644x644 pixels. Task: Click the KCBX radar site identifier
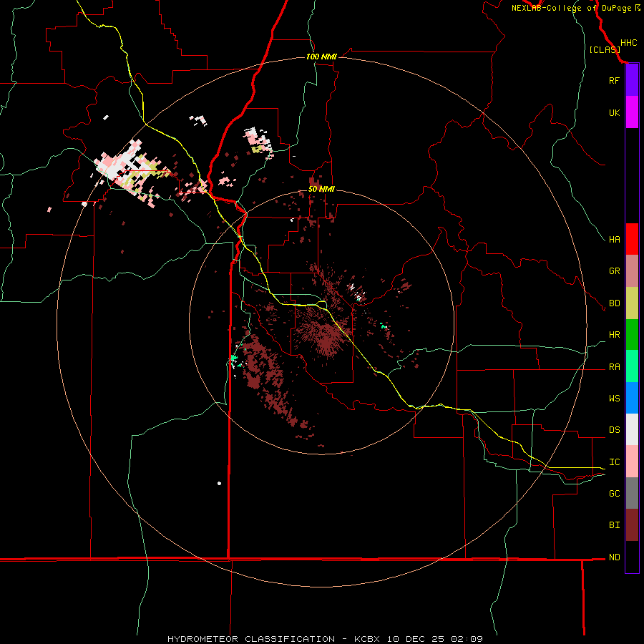point(367,639)
